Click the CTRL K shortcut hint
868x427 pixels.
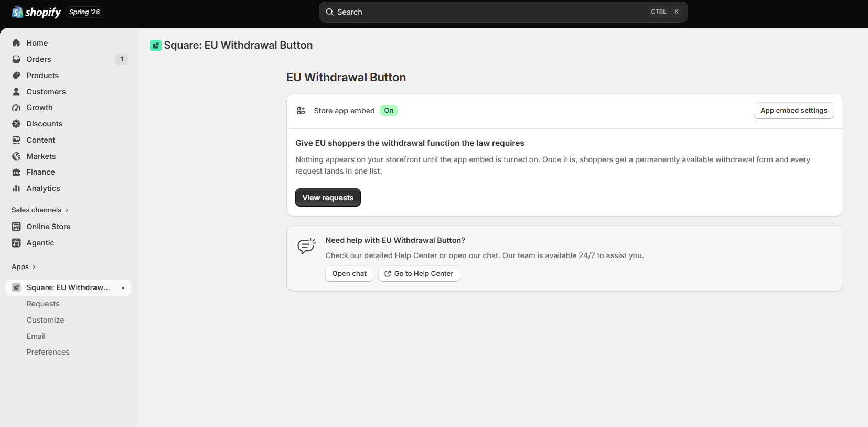click(x=666, y=12)
